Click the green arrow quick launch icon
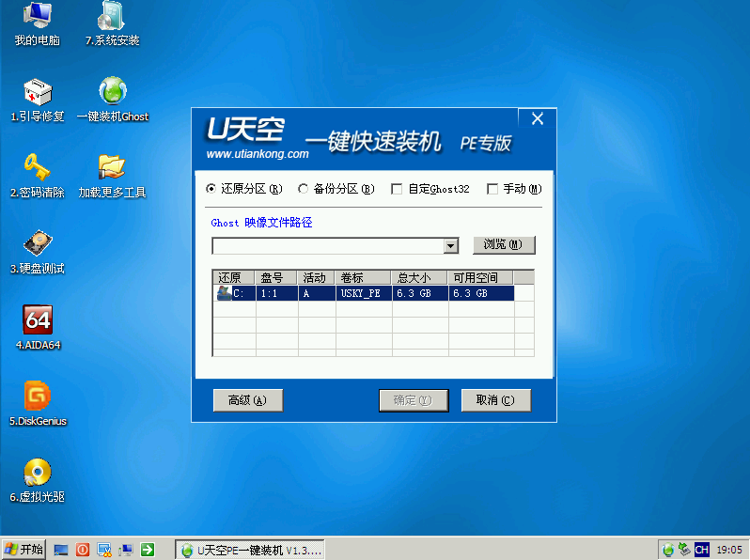 click(x=148, y=550)
